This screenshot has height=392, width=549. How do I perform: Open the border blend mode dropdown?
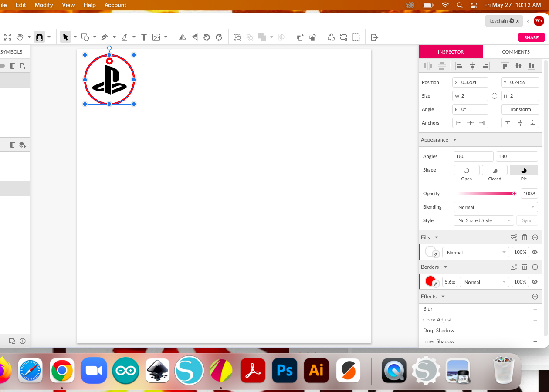coord(484,282)
